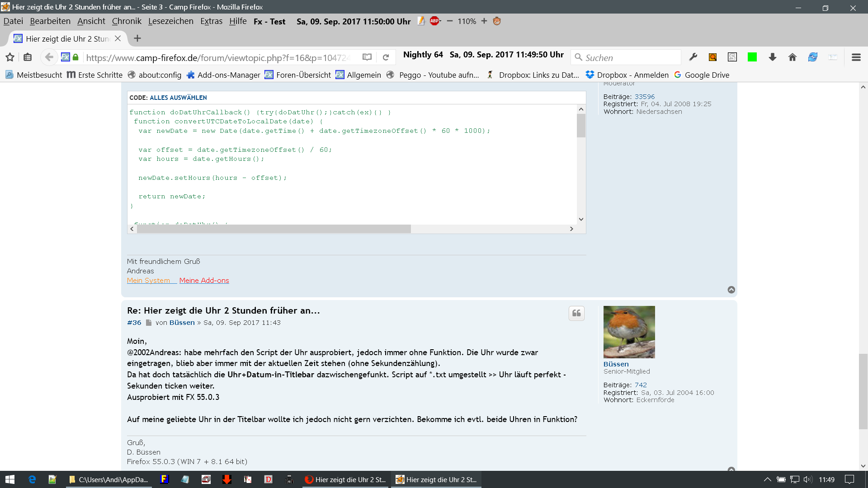Open reader view in the address bar
The height and width of the screenshot is (488, 868).
coord(367,57)
